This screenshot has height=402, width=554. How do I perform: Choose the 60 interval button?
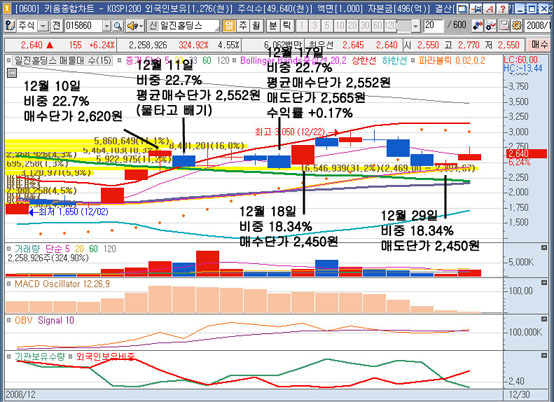(377, 25)
